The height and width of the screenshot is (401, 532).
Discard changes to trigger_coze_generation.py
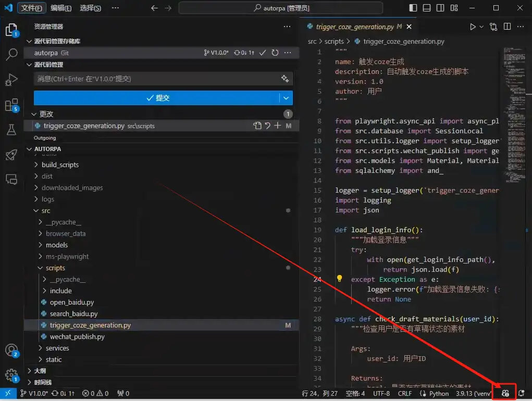point(267,126)
